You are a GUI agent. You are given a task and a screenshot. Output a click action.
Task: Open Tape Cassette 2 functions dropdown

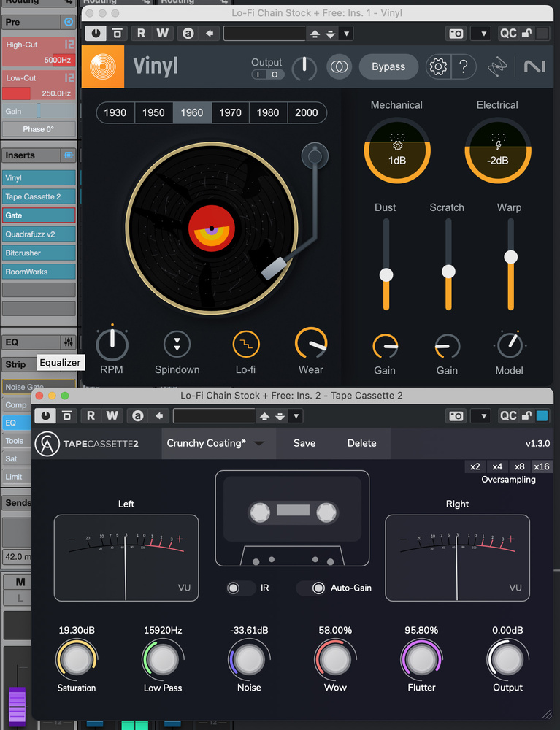click(480, 416)
